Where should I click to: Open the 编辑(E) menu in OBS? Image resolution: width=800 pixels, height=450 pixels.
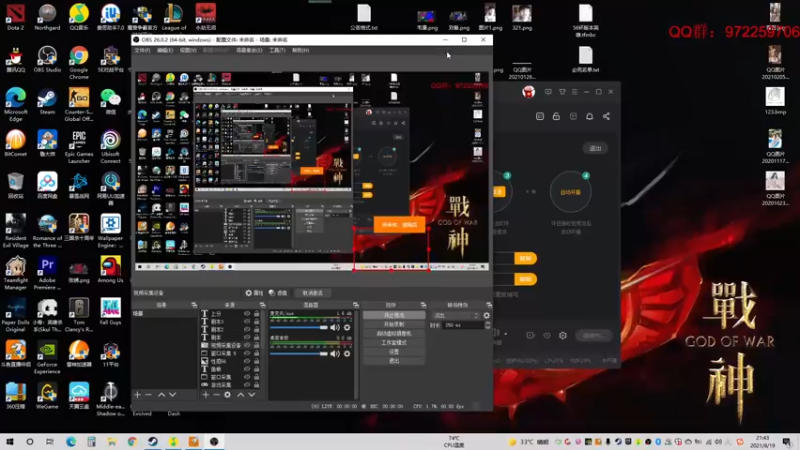click(165, 51)
